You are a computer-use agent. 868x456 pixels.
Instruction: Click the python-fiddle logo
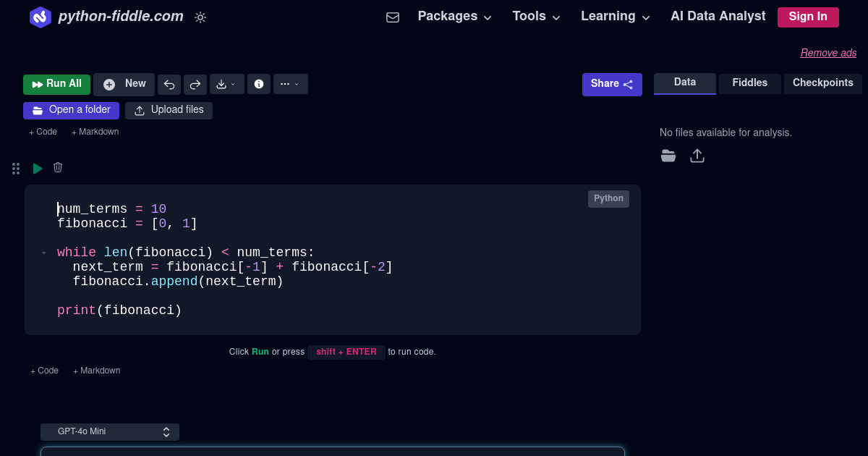[x=41, y=17]
